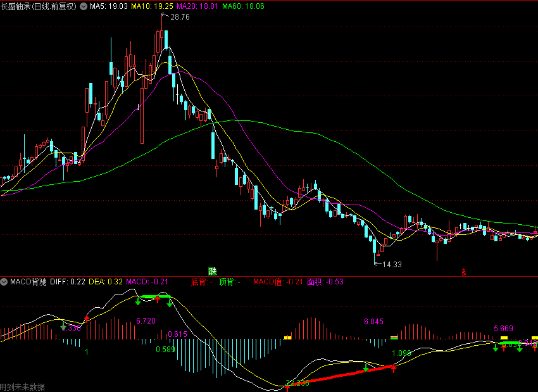Viewport: 538px width, 392px height.
Task: Click the magenta MACD: -0.21 value
Action: tap(147, 282)
